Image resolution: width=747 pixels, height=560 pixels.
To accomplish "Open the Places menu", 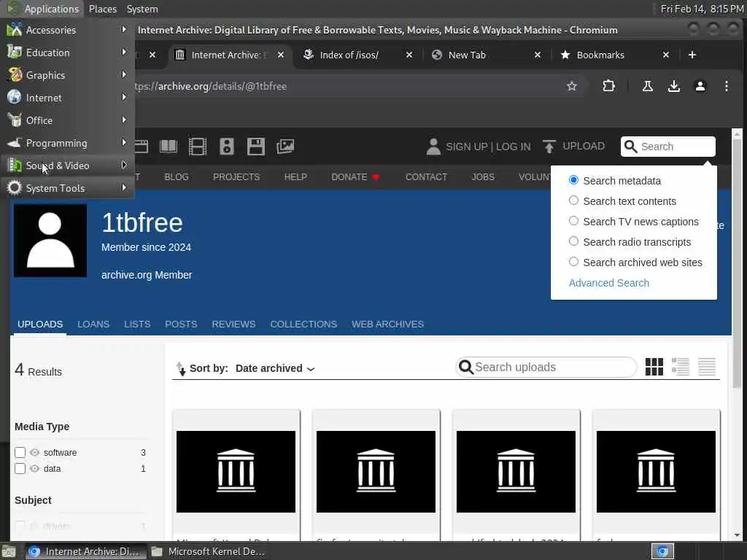I will 102,9.
